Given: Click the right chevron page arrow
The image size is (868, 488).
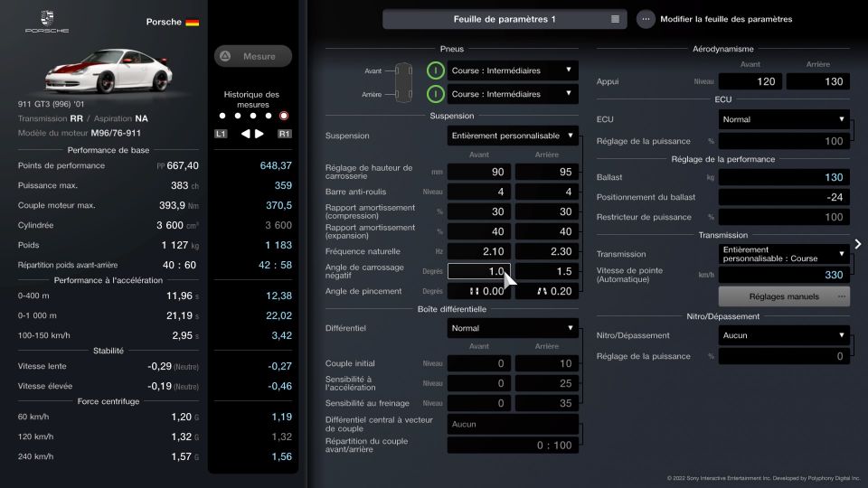Looking at the screenshot, I should 858,243.
